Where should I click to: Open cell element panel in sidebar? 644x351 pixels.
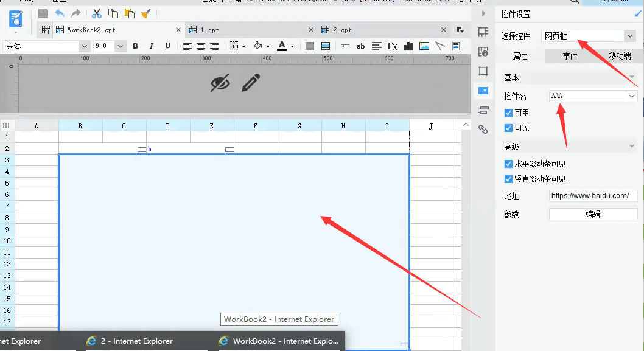click(483, 32)
